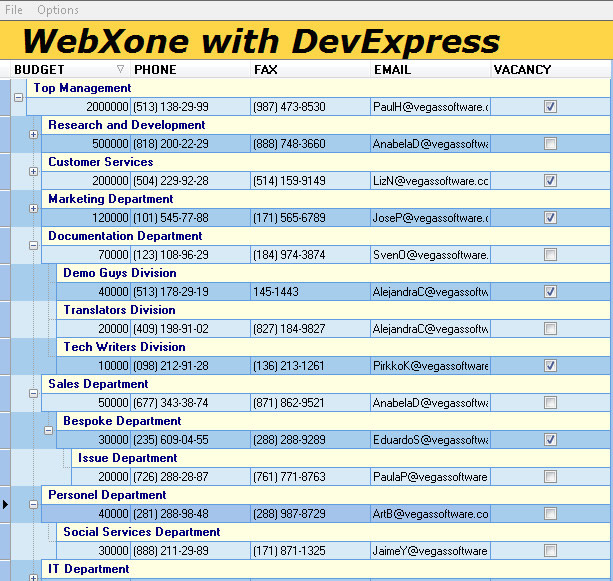Open the File menu
The image size is (613, 581).
click(x=14, y=10)
